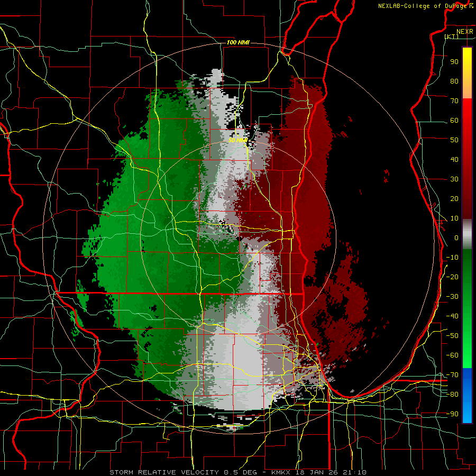The height and width of the screenshot is (476, 476).
Task: Click the 10 value on the velocity scale
Action: click(x=454, y=218)
